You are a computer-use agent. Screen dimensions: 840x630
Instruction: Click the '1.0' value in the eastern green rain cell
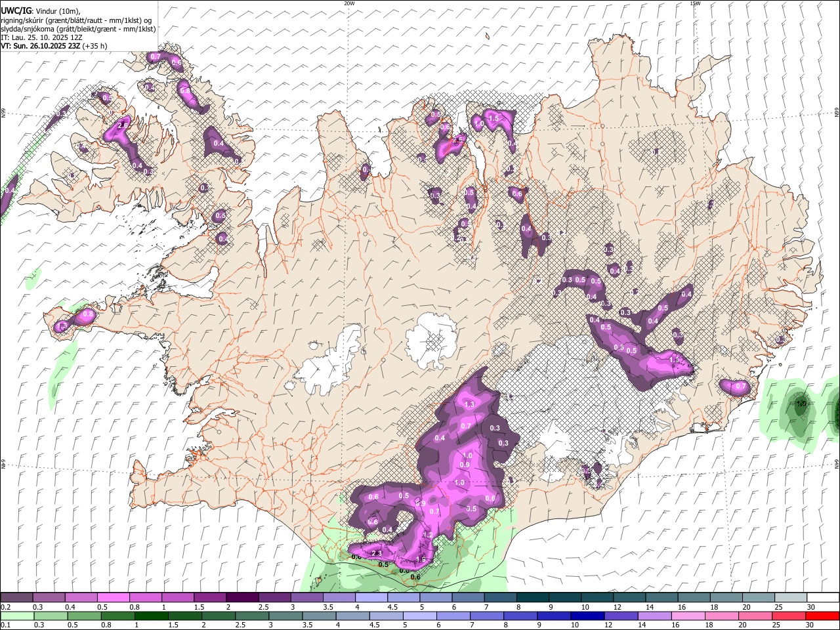pos(801,404)
